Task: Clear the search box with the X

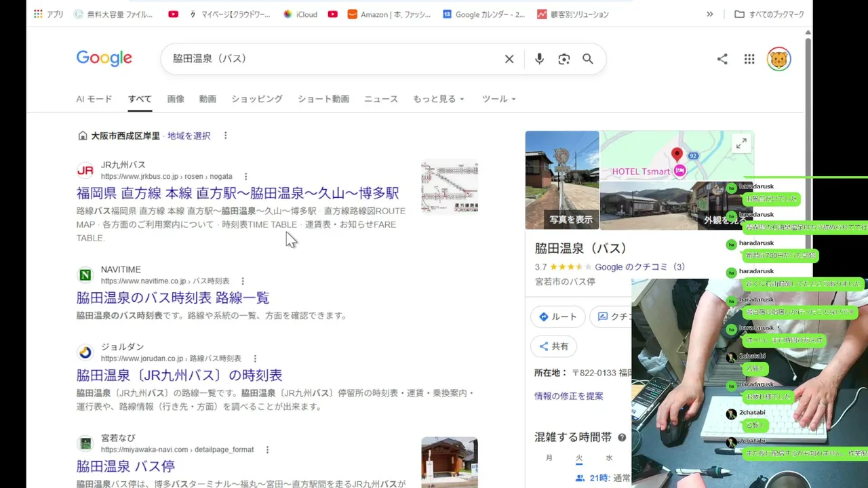Action: click(x=509, y=59)
